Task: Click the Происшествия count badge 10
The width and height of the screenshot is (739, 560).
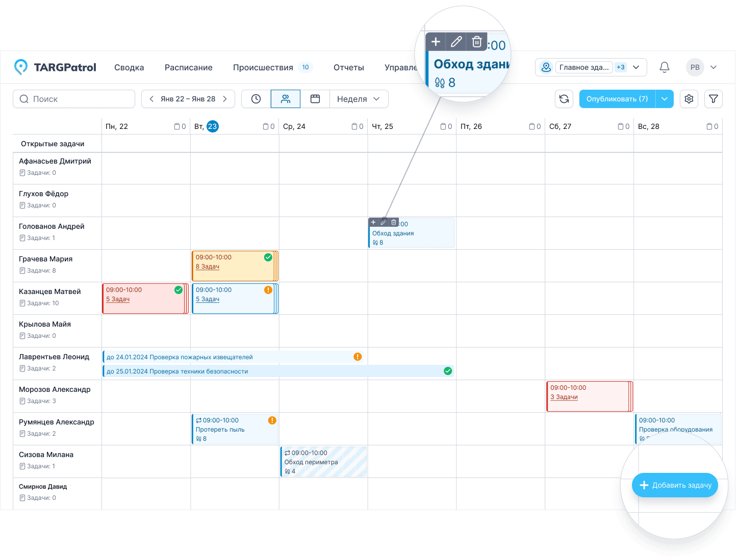Action: (305, 67)
